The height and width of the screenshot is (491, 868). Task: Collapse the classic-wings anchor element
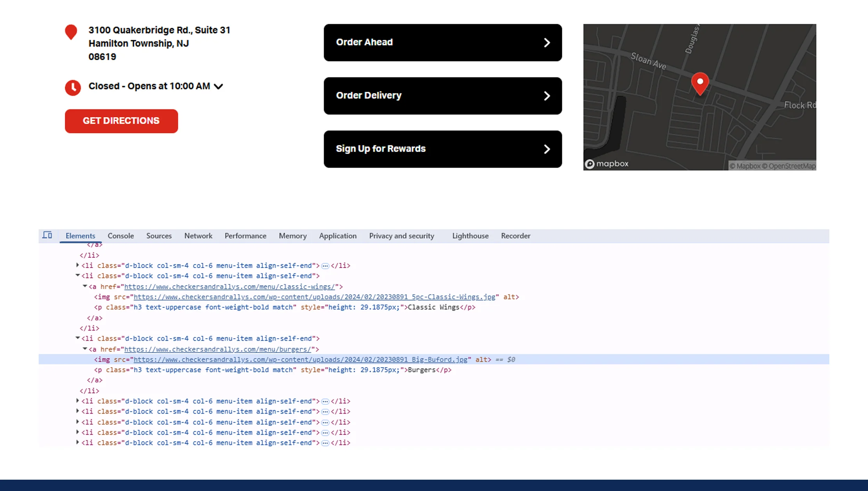(x=85, y=286)
